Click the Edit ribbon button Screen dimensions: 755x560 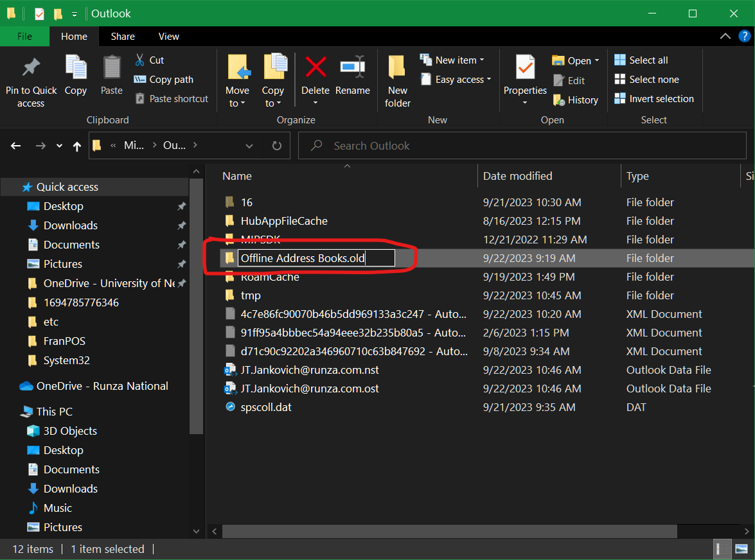[569, 80]
